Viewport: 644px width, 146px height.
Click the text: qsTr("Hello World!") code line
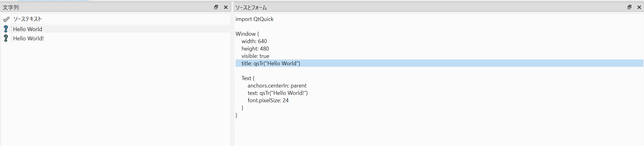click(x=277, y=93)
